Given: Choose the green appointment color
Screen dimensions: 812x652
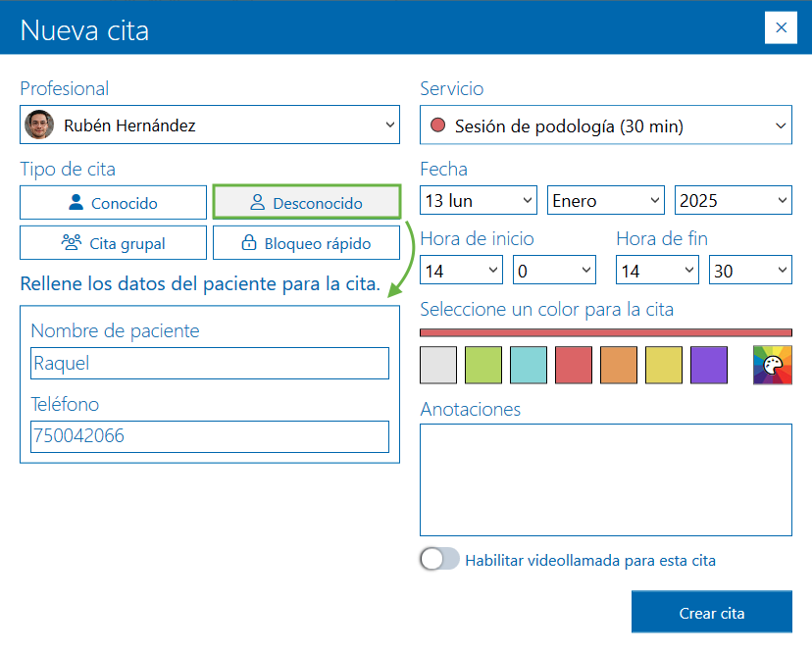Looking at the screenshot, I should [x=482, y=364].
